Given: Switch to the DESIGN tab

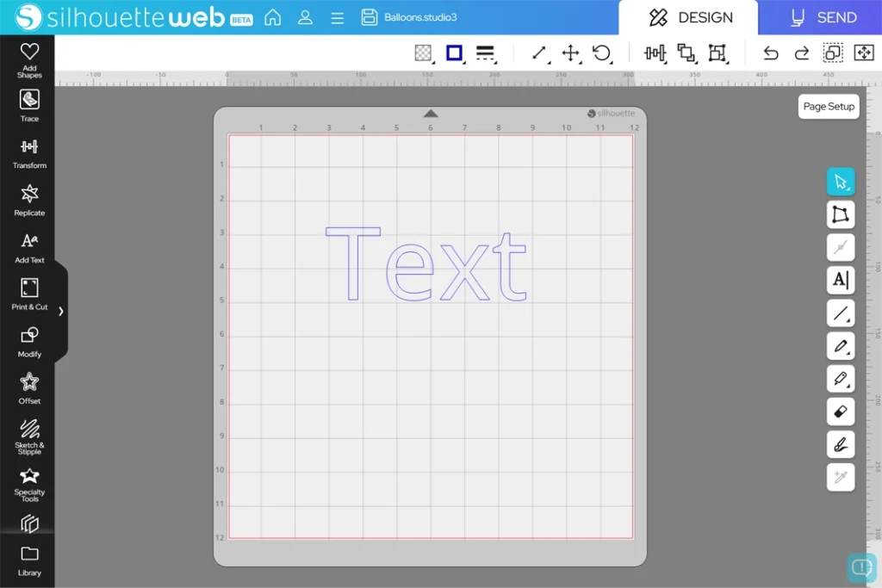Looking at the screenshot, I should 688,17.
